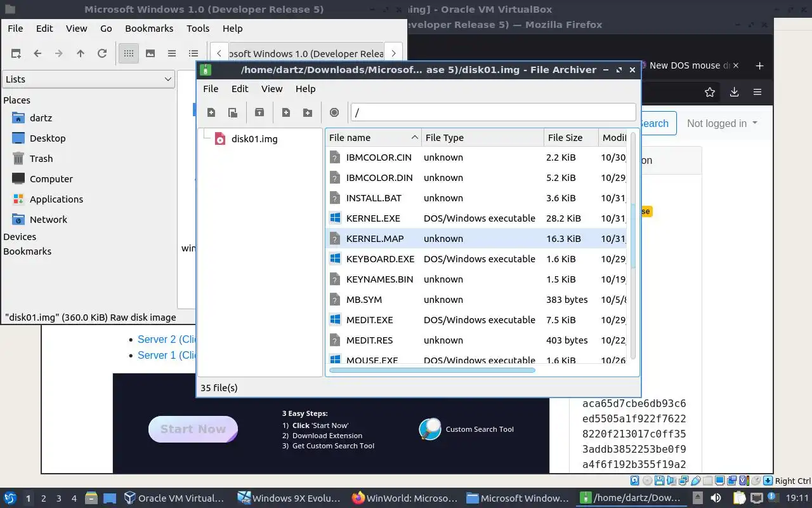The width and height of the screenshot is (812, 508).
Task: Open File menu in File Archiver
Action: 211,88
